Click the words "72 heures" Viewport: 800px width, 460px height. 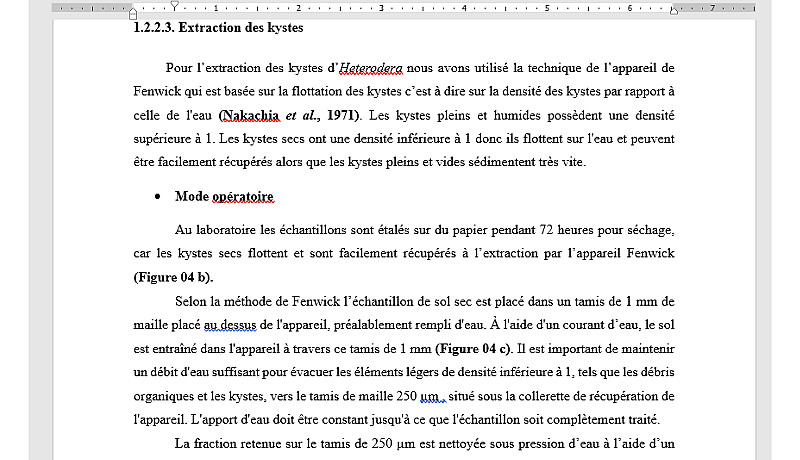point(567,230)
